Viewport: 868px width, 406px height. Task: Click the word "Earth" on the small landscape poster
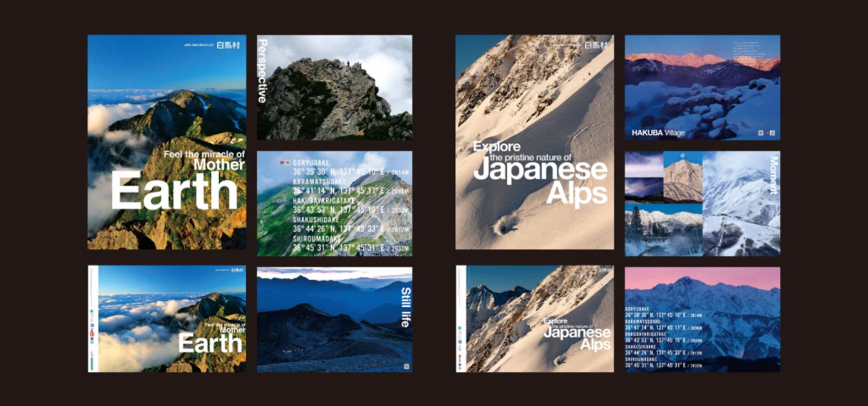210,344
